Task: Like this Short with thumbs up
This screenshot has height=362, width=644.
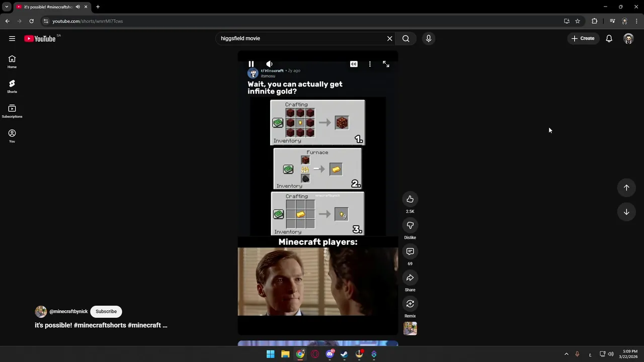Action: click(410, 199)
